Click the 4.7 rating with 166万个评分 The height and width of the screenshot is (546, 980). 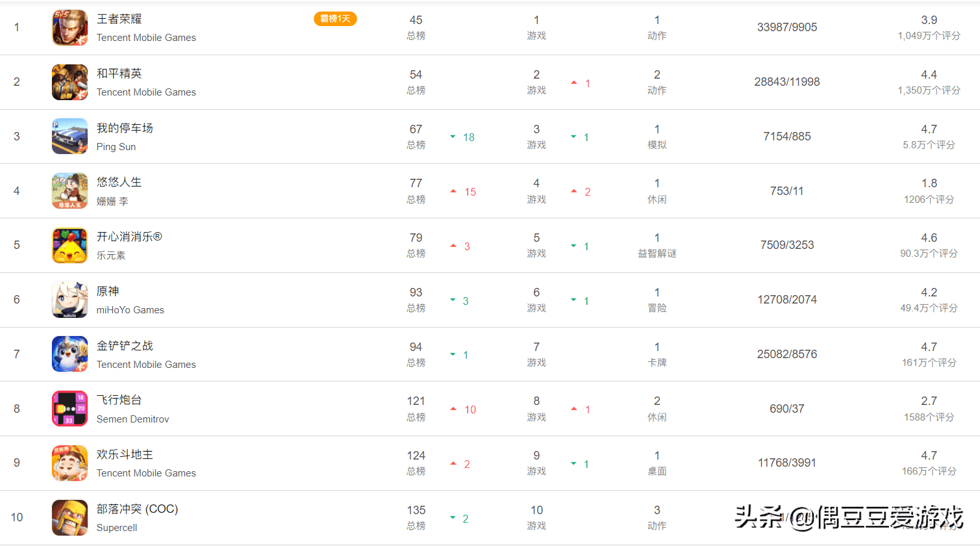click(929, 463)
